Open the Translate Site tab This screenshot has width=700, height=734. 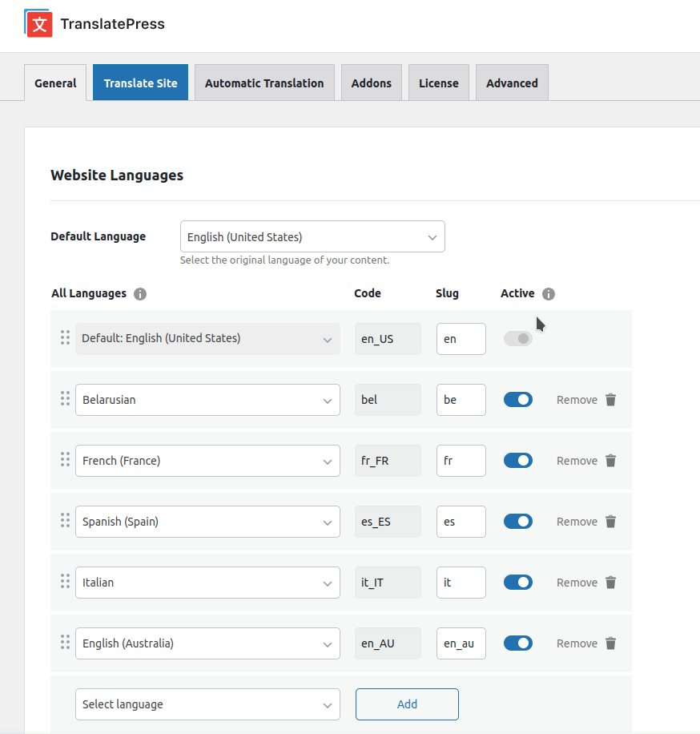[x=140, y=83]
